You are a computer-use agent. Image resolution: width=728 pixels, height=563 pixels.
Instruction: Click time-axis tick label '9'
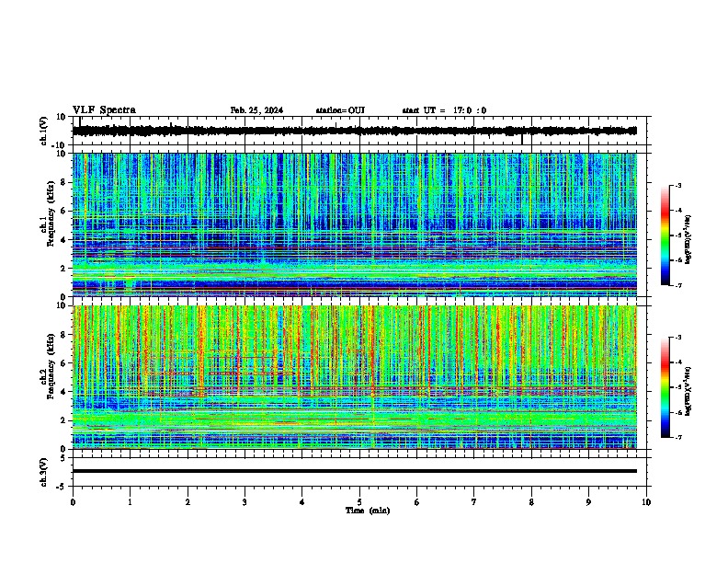point(588,502)
